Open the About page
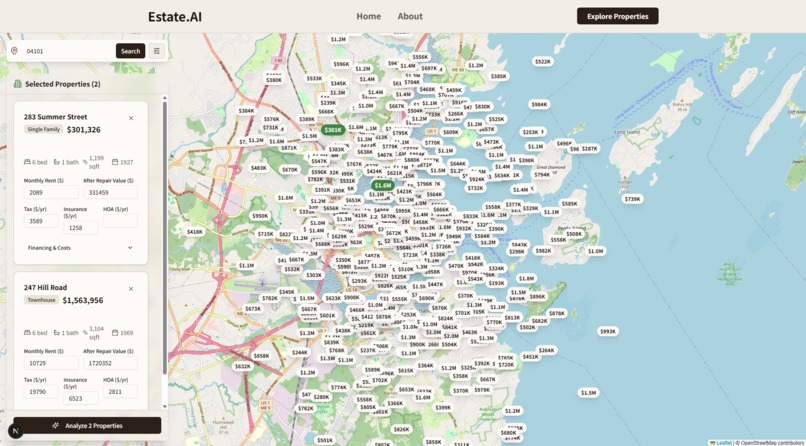This screenshot has height=446, width=806. coord(410,16)
